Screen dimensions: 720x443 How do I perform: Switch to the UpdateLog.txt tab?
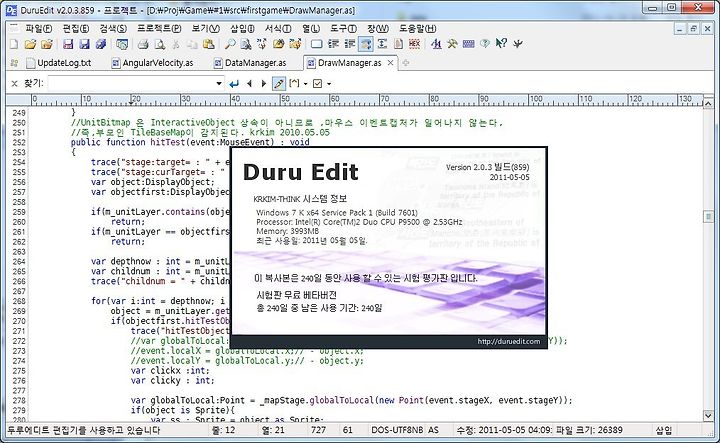click(59, 63)
